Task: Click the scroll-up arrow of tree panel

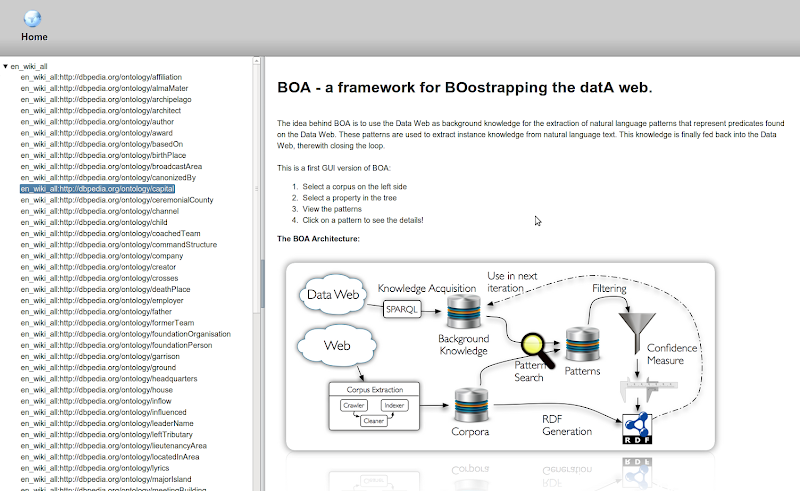Action: [x=257, y=61]
